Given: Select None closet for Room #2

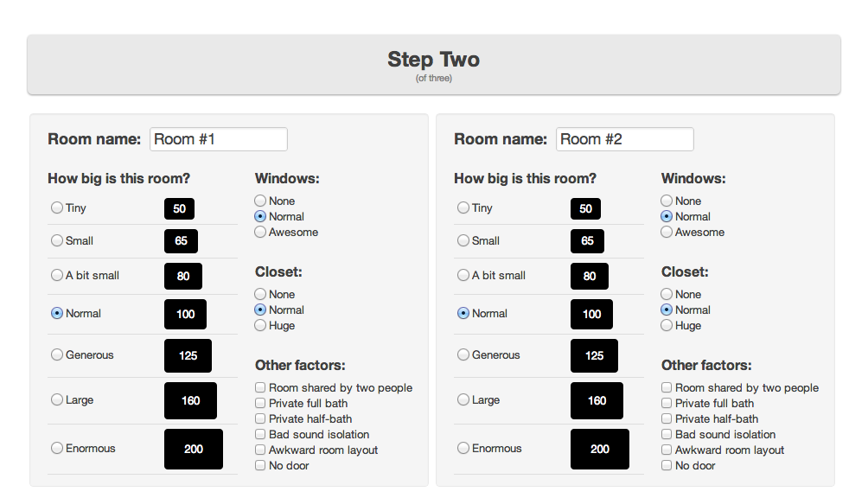Looking at the screenshot, I should 667,295.
